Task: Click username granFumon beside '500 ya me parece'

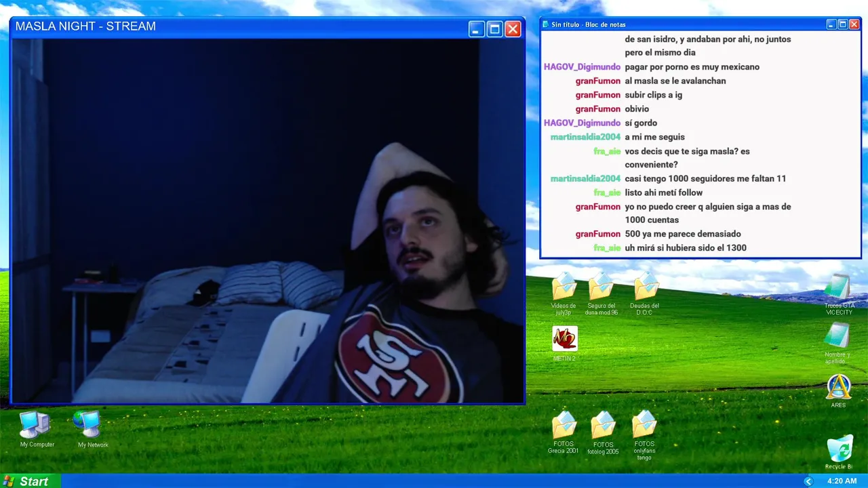Action: [598, 234]
